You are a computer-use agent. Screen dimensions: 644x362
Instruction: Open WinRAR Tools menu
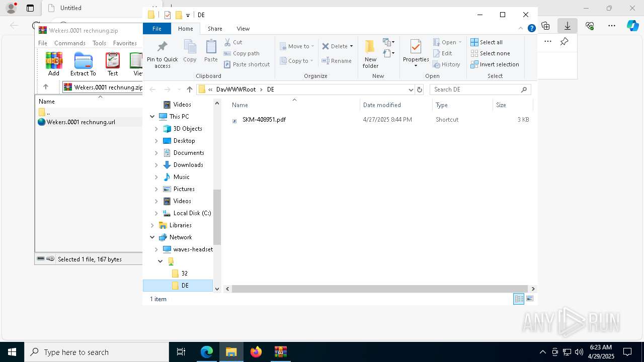(99, 43)
